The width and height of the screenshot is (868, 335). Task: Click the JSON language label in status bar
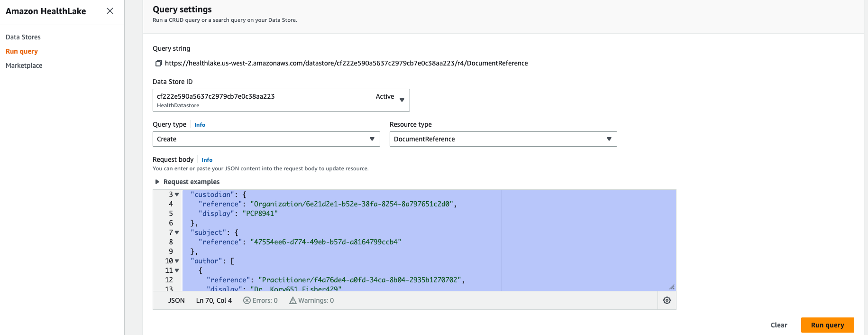[x=176, y=300]
